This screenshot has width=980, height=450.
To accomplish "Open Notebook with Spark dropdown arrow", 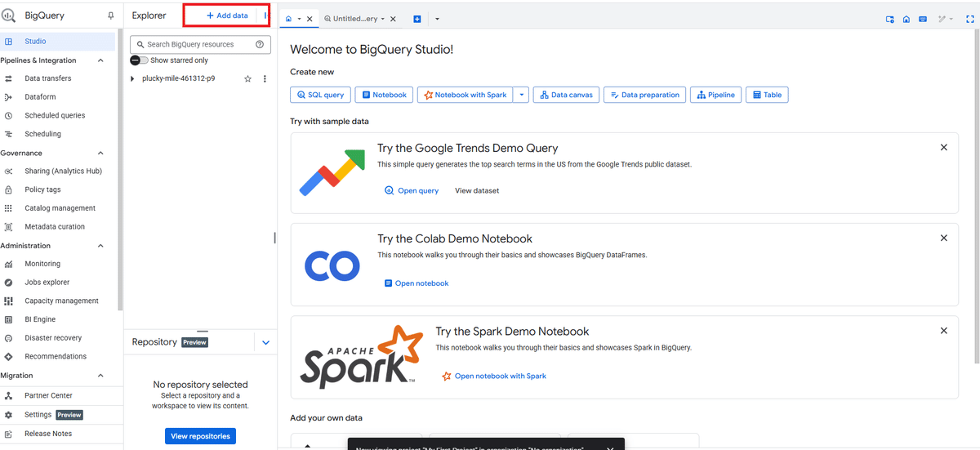I will click(521, 95).
